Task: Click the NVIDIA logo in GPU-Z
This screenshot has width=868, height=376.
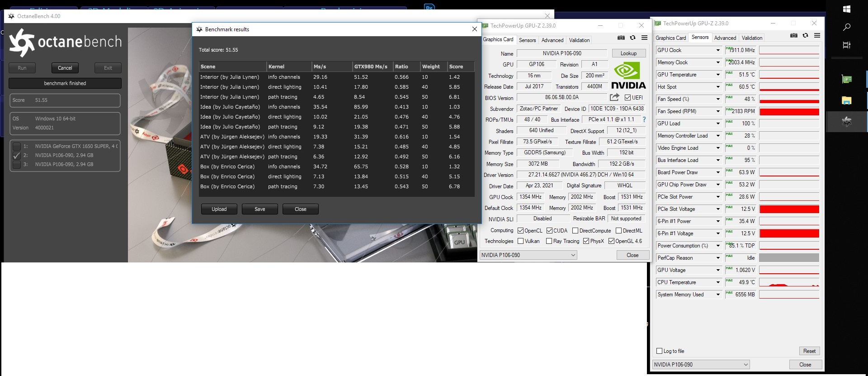Action: [628, 76]
